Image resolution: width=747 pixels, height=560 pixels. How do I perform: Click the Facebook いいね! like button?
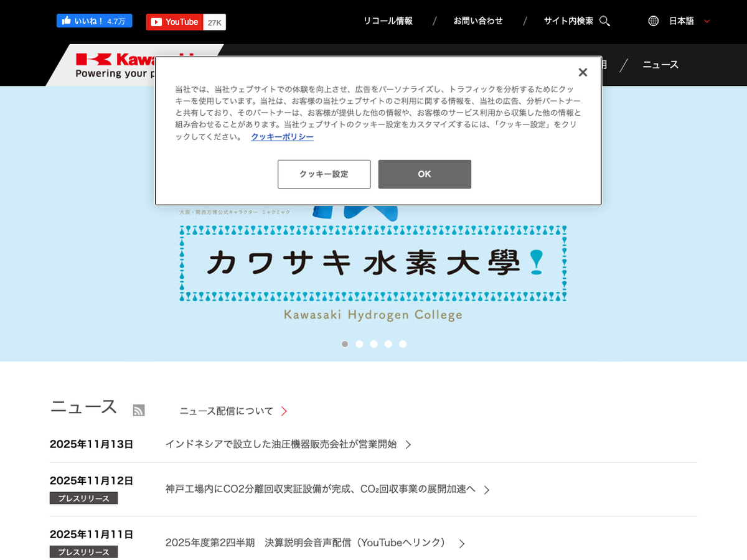pos(94,21)
